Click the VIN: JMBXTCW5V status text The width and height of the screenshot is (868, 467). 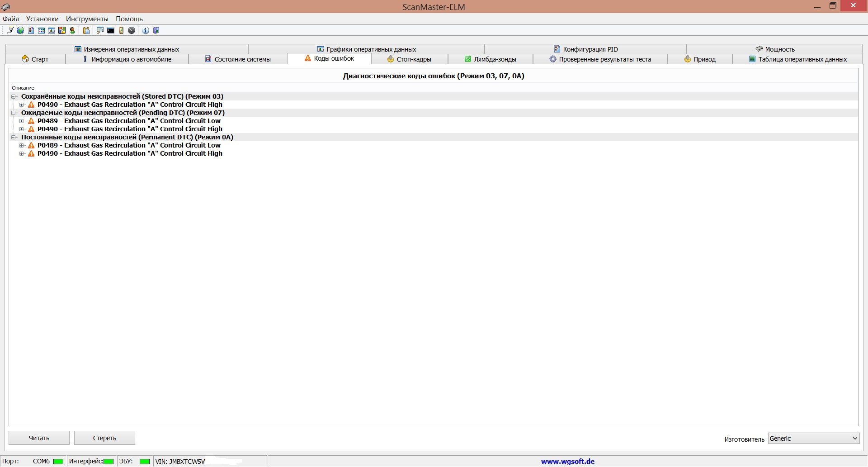point(180,462)
